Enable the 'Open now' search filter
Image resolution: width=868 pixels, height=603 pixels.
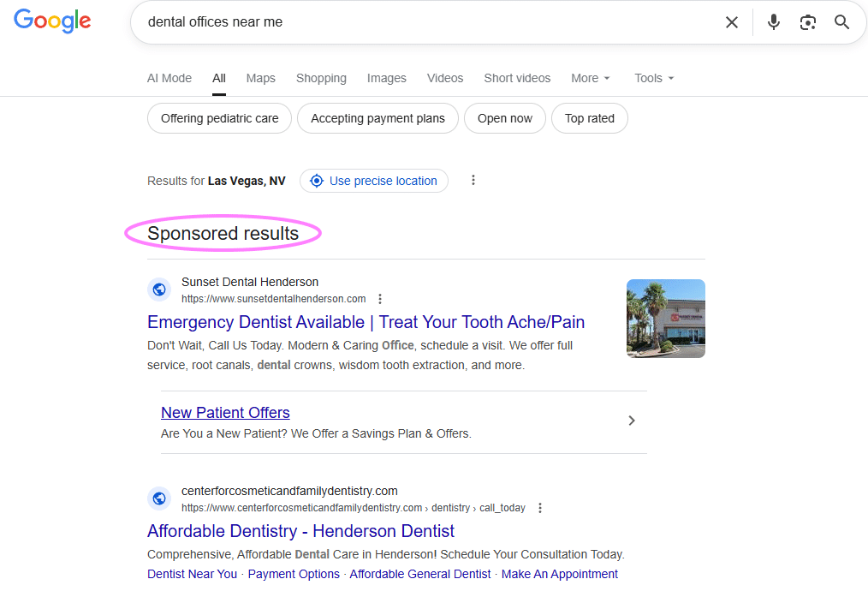pos(505,117)
